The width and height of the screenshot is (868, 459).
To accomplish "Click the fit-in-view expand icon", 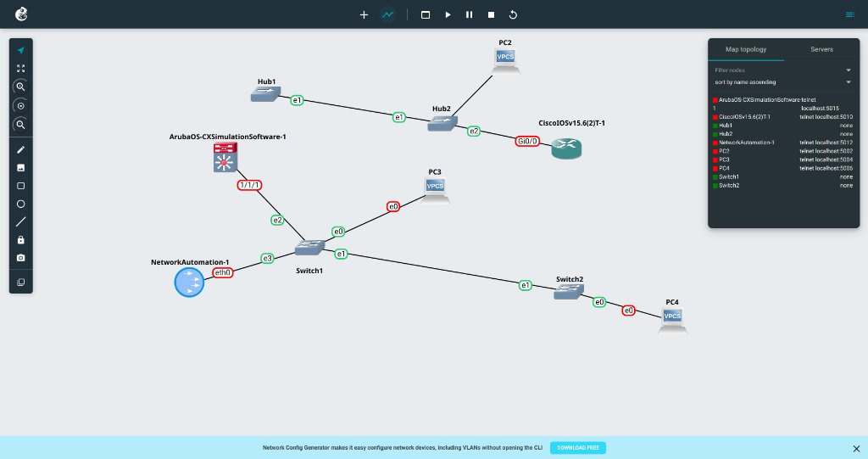I will (21, 68).
